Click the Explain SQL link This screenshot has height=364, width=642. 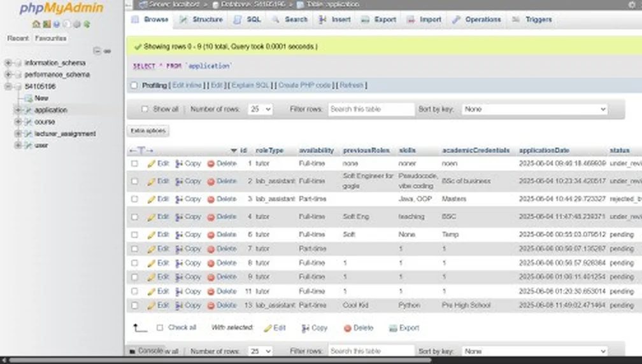coord(250,85)
